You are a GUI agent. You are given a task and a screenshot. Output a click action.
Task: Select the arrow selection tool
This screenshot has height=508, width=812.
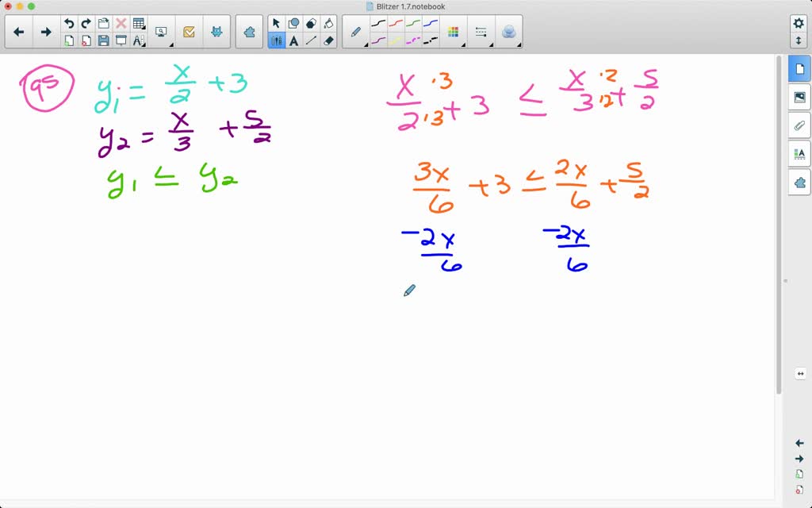tap(277, 22)
